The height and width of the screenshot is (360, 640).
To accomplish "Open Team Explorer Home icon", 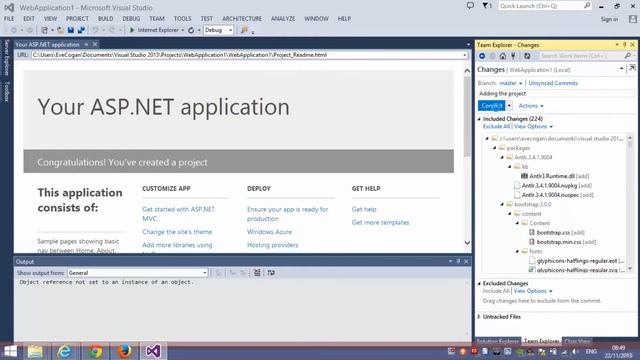I will click(x=503, y=56).
